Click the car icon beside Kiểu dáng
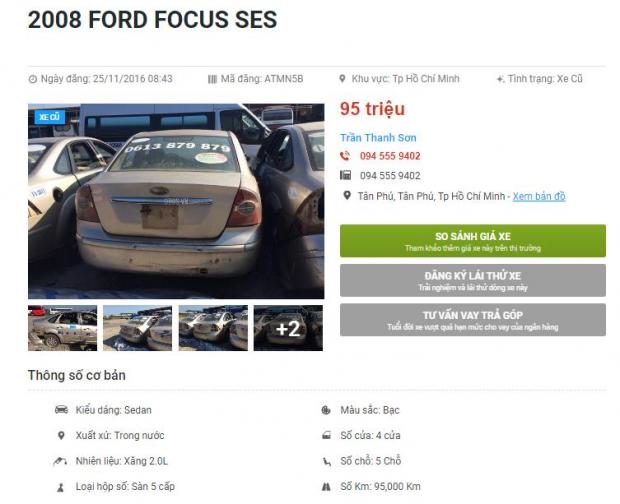This screenshot has height=504, width=620. click(x=61, y=410)
